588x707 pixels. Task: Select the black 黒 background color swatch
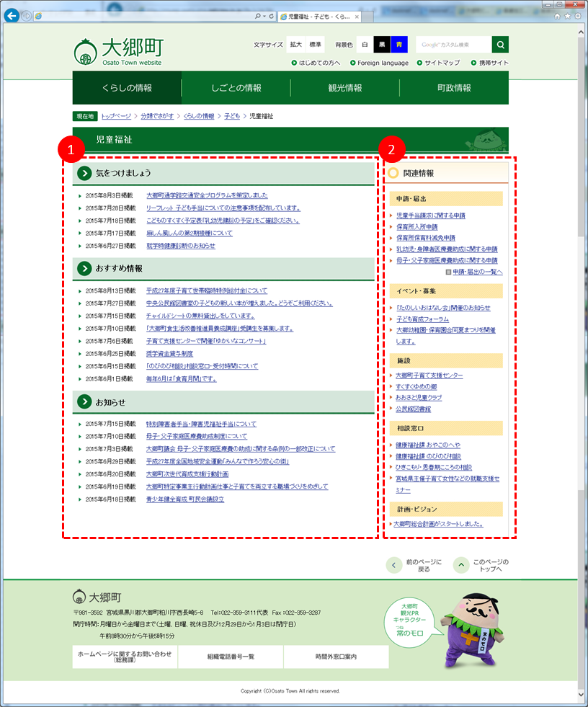pos(382,45)
